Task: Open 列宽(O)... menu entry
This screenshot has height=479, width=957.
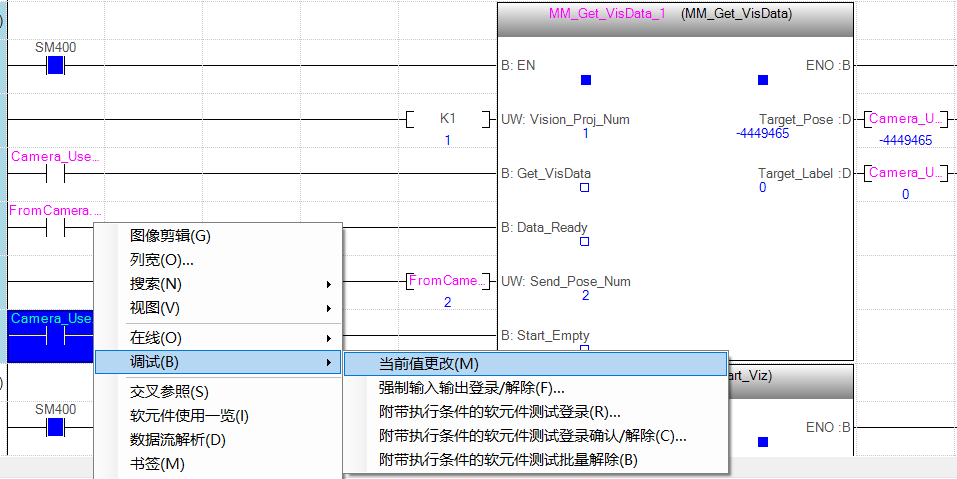Action: pyautogui.click(x=218, y=260)
